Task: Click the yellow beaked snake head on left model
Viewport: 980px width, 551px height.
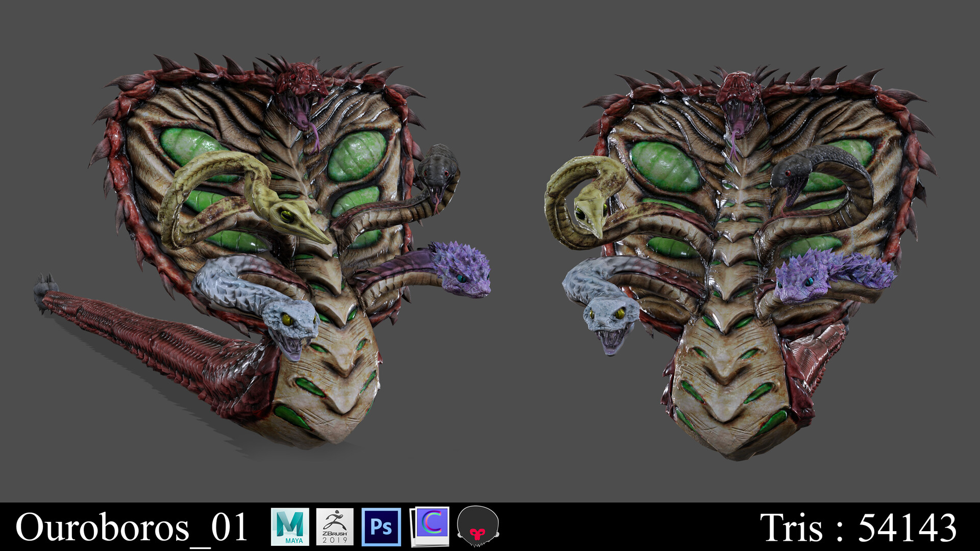Action: pyautogui.click(x=292, y=218)
